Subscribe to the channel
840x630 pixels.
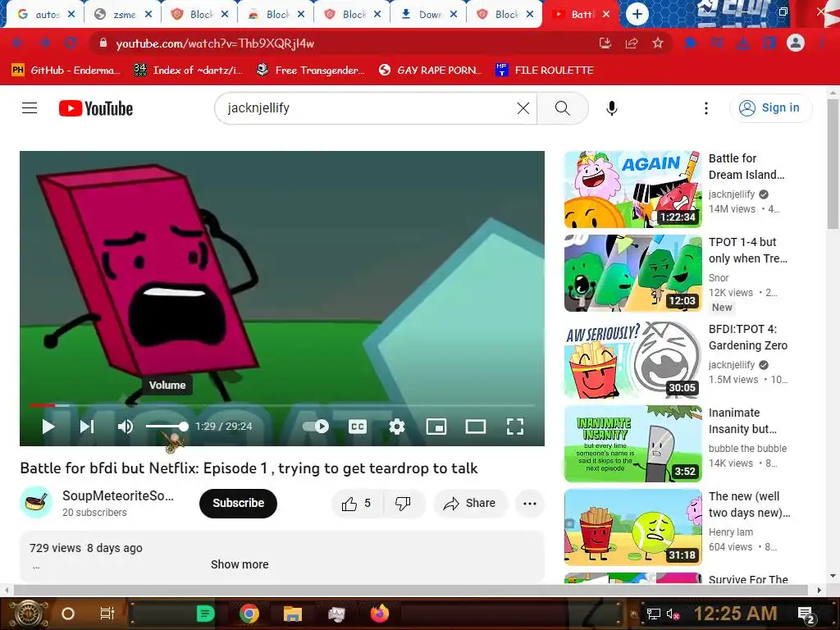pos(238,503)
